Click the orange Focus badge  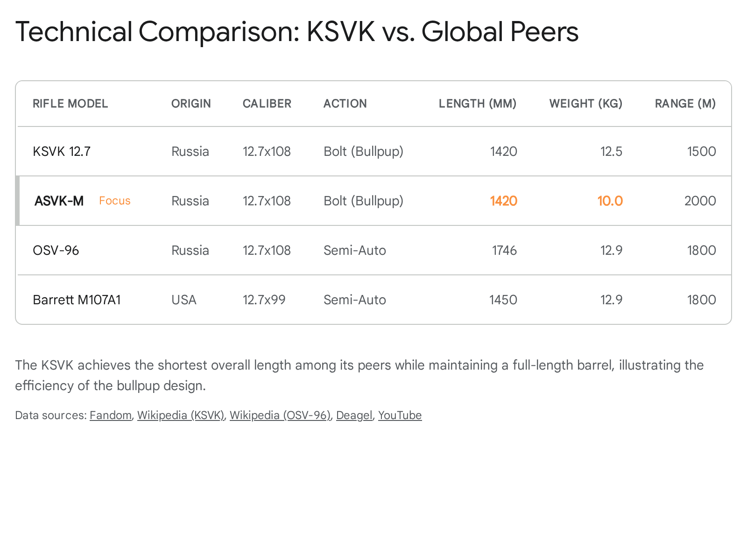point(114,201)
